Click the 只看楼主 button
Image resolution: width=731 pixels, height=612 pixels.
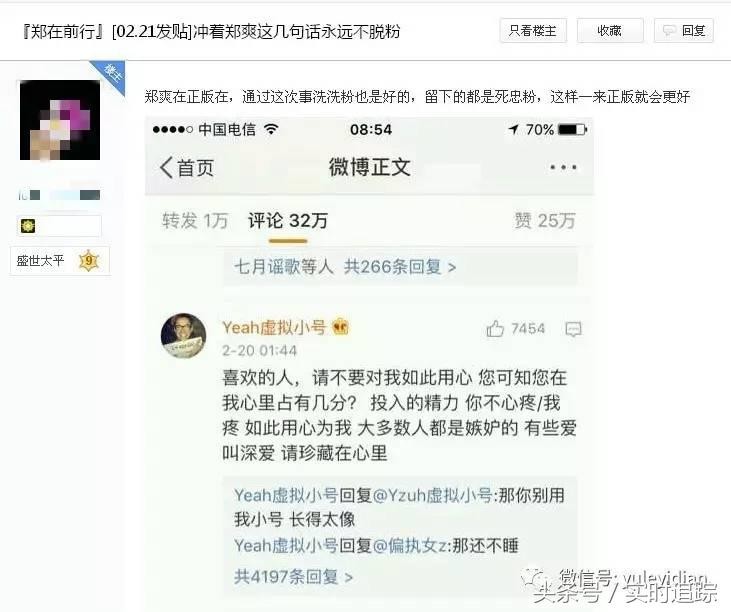pos(533,31)
